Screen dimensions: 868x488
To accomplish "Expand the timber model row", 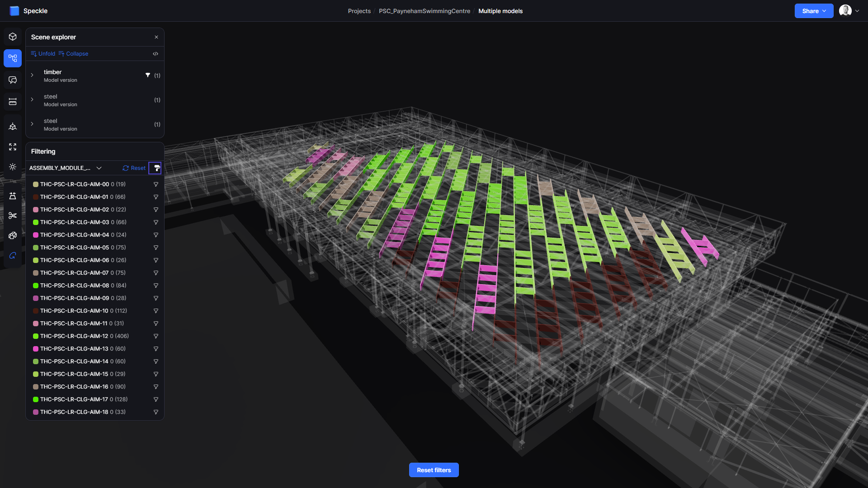I will coord(32,75).
